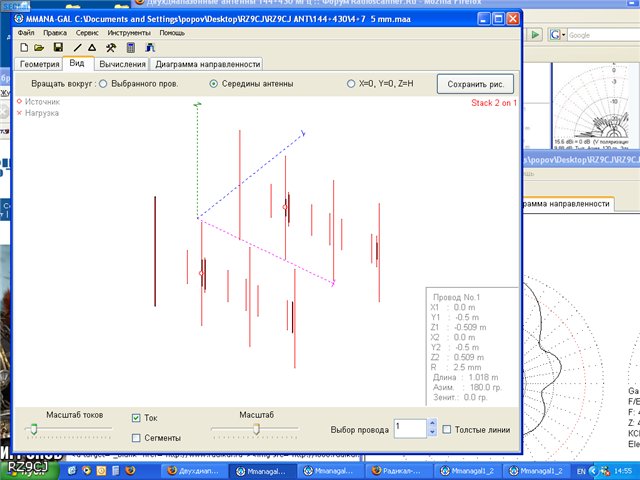Click the Сохранить рис. button

(476, 84)
